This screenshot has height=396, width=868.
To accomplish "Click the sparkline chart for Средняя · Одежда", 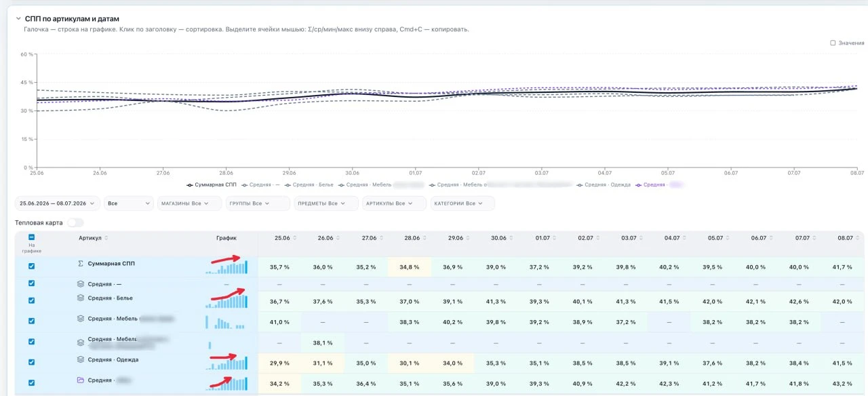I will pyautogui.click(x=226, y=363).
